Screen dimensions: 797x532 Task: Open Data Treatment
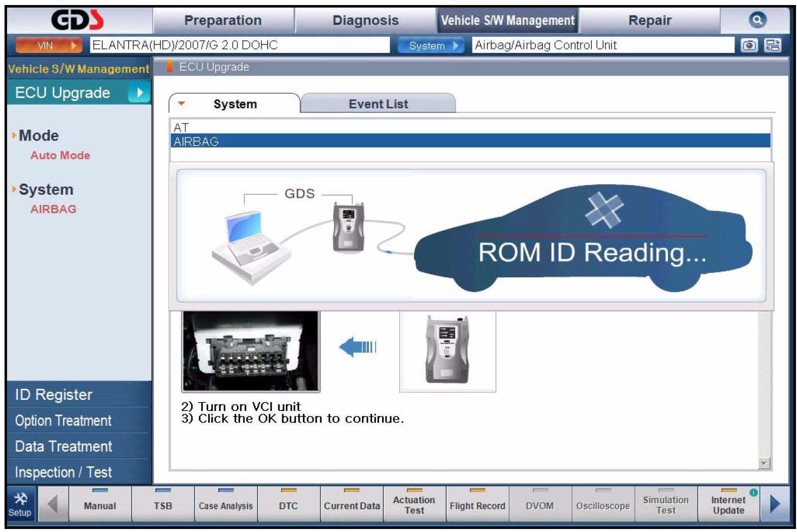point(79,446)
